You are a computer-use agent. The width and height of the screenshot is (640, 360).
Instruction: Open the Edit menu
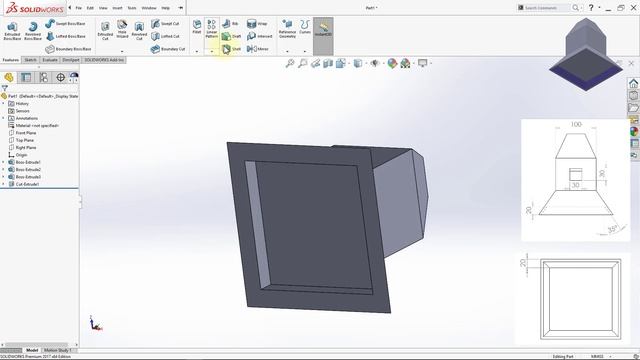(x=90, y=8)
